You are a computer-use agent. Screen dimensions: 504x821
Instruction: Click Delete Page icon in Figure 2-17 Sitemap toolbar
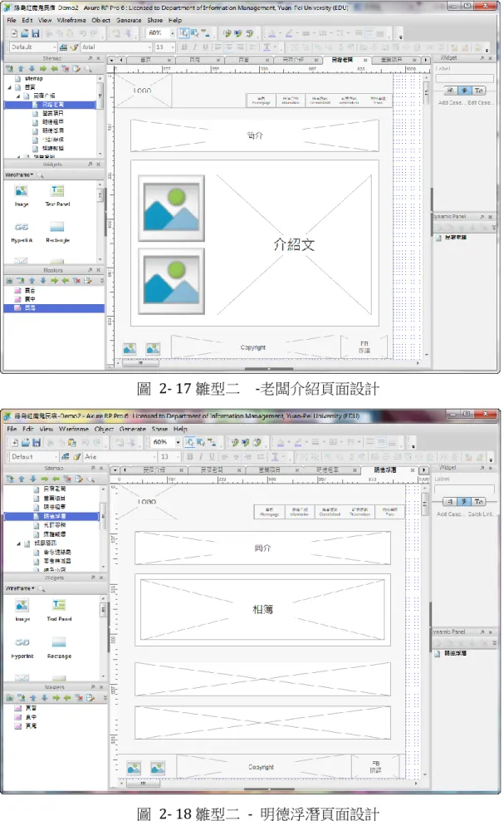(x=66, y=69)
